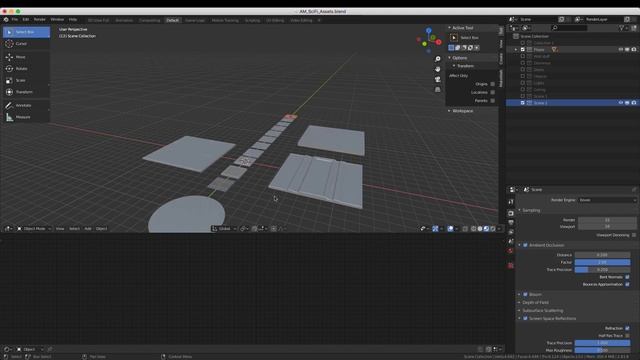Open the Scene properties tab icon
This screenshot has width=640, height=360.
tap(511, 241)
